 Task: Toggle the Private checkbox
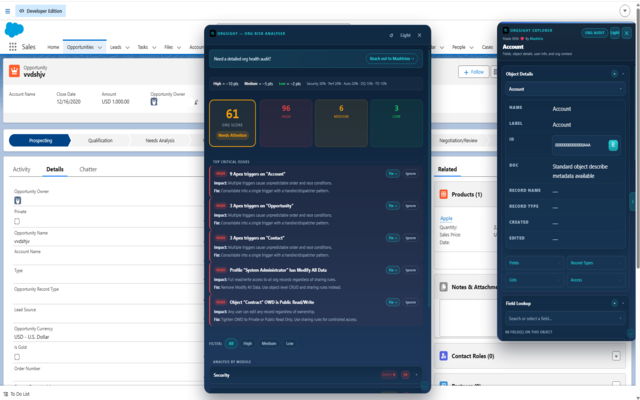click(17, 221)
